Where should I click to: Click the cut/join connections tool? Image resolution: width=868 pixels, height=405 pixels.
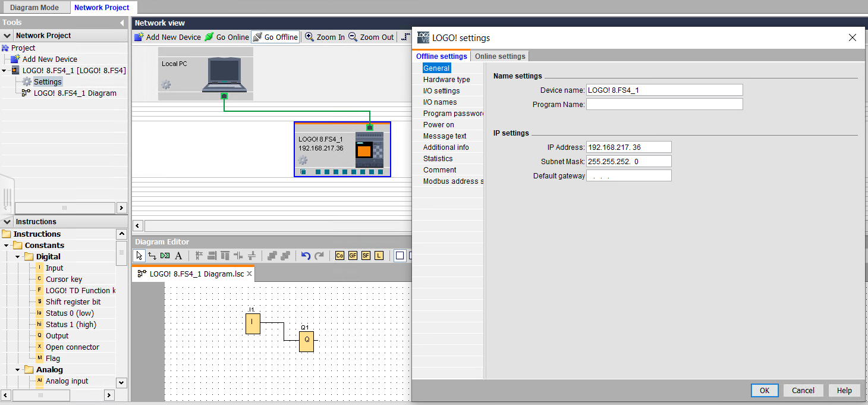[165, 256]
